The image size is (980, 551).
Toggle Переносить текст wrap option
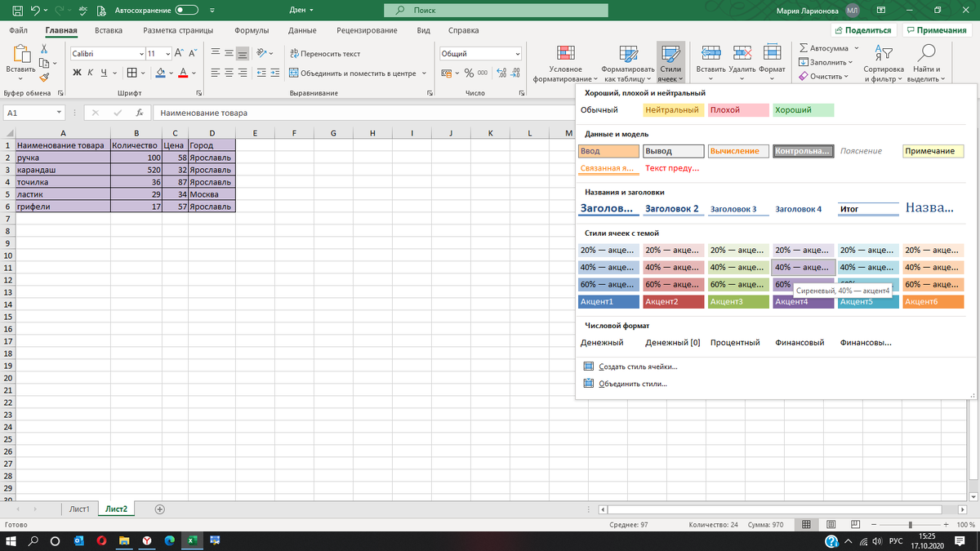click(325, 53)
